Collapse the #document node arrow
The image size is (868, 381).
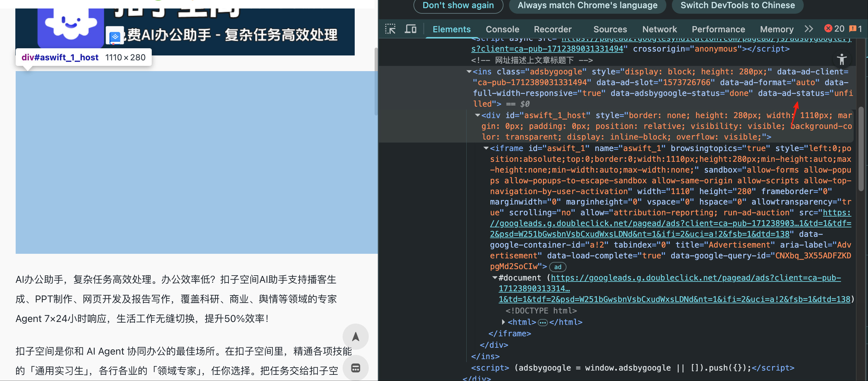tap(495, 278)
